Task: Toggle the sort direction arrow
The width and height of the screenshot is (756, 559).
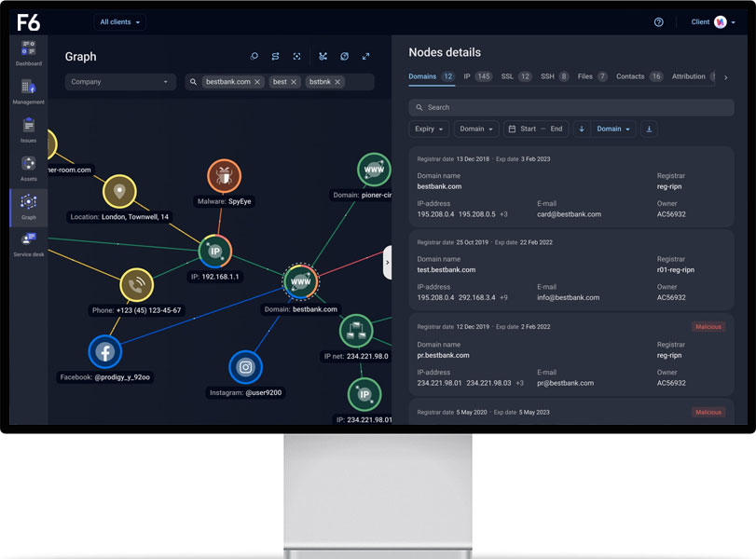Action: click(582, 130)
